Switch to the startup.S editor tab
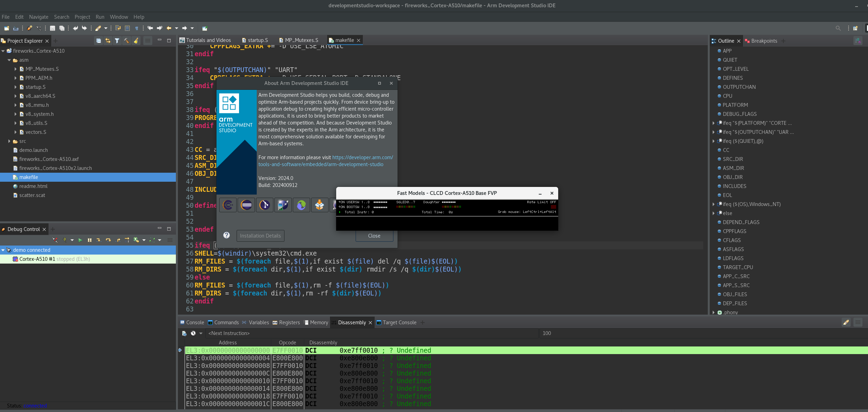Screen dimensions: 868x412 (x=255, y=40)
